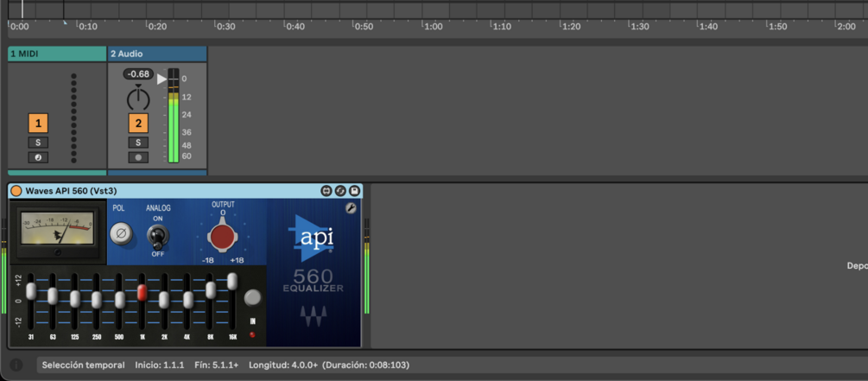Click the 'Selección temporal' status text
The width and height of the screenshot is (868, 381).
(x=83, y=365)
